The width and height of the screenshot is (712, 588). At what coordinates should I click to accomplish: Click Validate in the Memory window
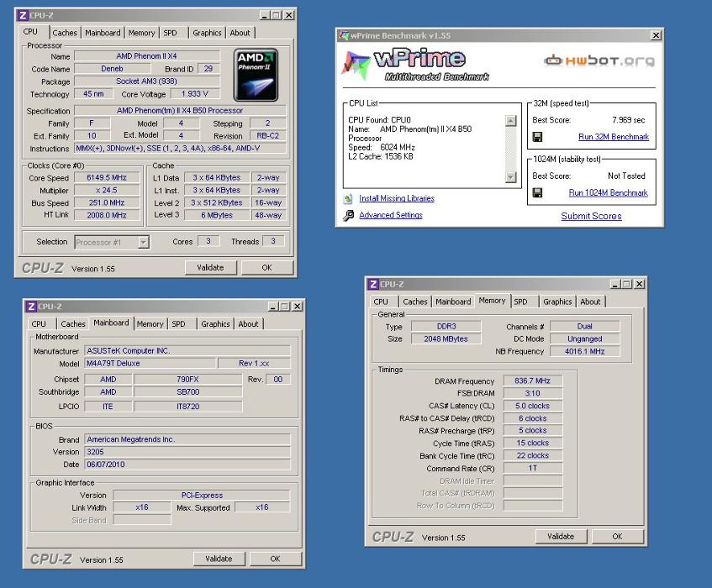[x=561, y=536]
